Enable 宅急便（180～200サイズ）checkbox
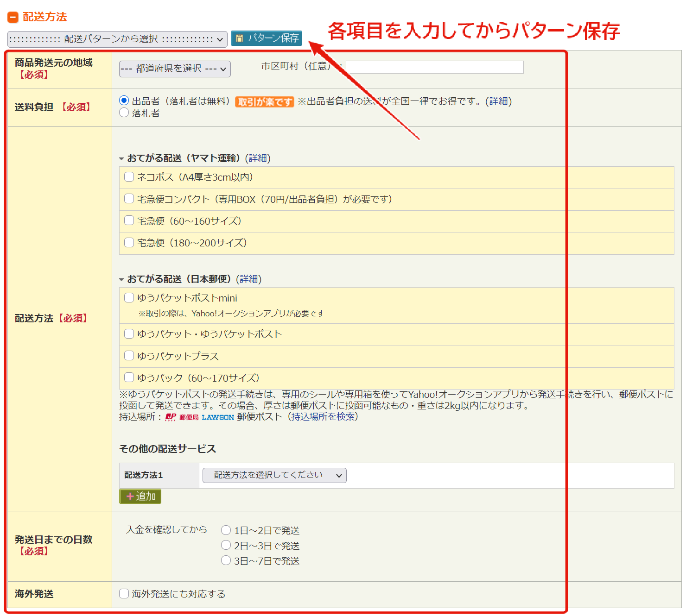Image resolution: width=686 pixels, height=616 pixels. point(129,242)
